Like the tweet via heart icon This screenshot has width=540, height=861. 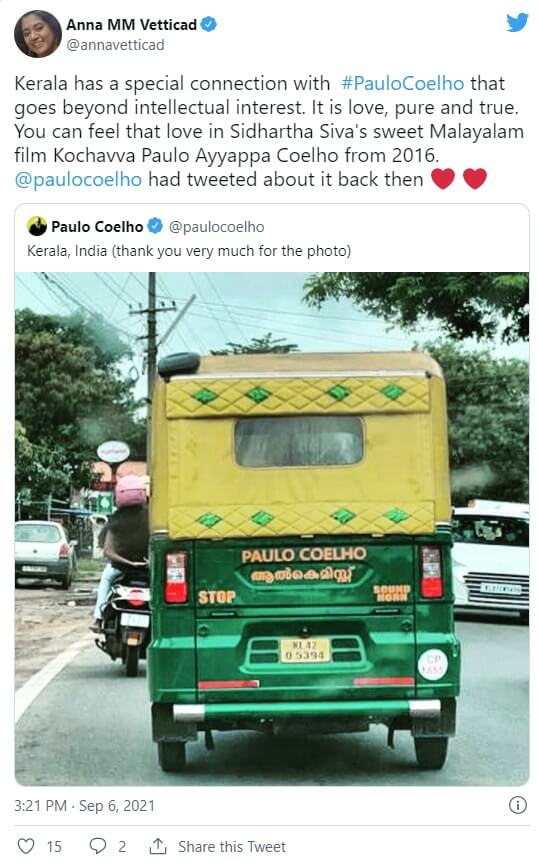[26, 846]
